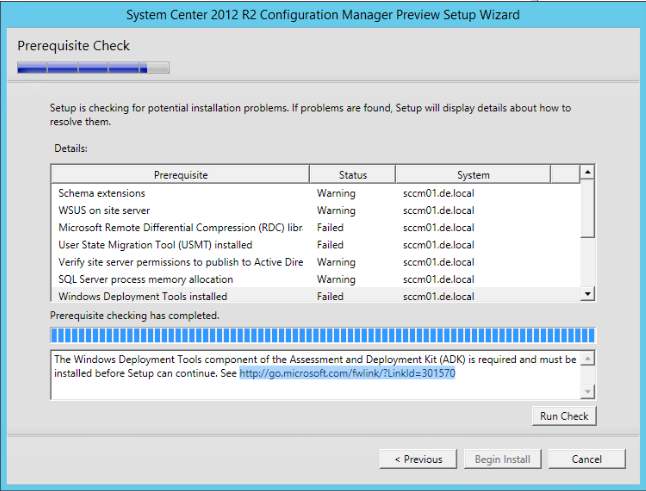Sort by the Prerequisite column header
Viewport: 646px width, 491px height.
pos(180,175)
